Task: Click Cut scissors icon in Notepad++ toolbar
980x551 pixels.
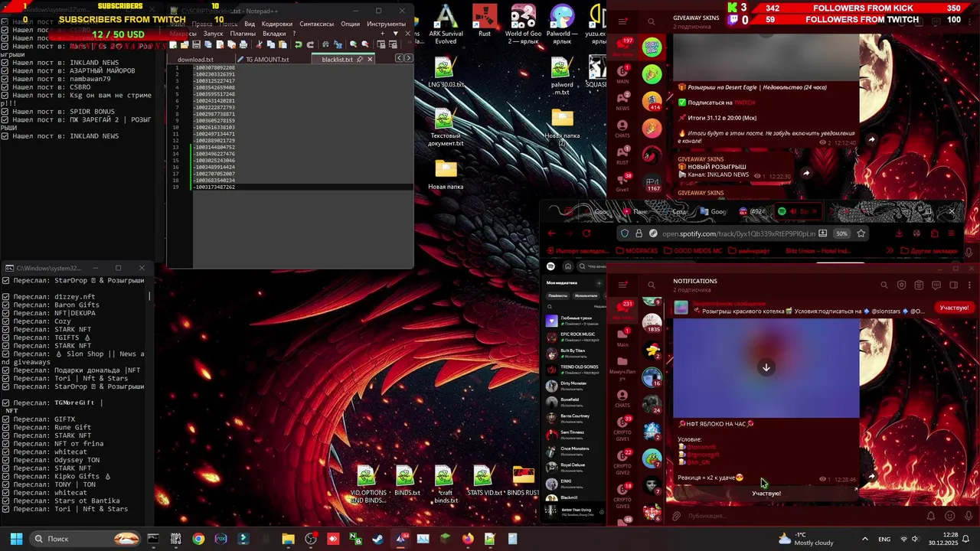Action: click(x=258, y=44)
